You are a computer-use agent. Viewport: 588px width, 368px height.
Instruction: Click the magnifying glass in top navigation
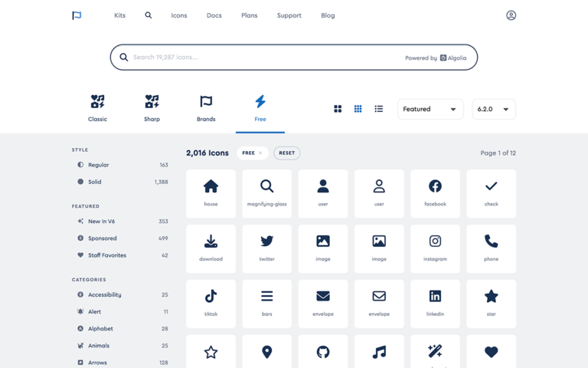click(149, 15)
